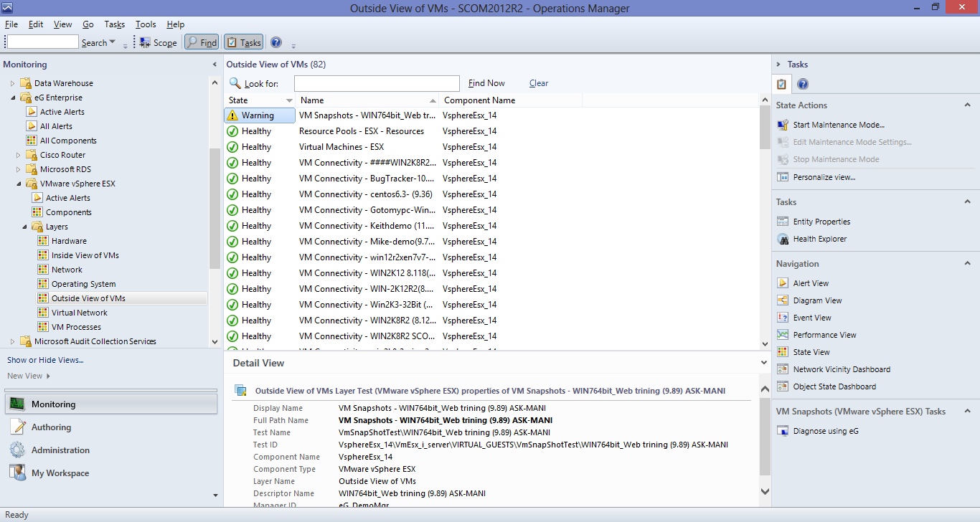Open the Help menu
980x522 pixels.
176,24
